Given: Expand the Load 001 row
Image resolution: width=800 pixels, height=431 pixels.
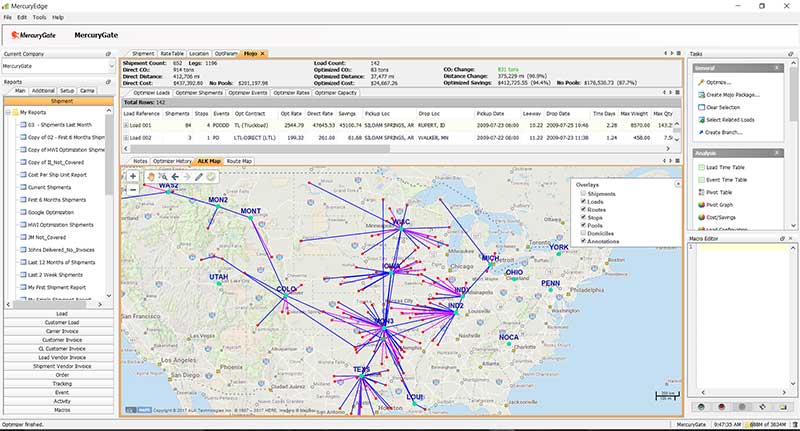Looking at the screenshot, I should pyautogui.click(x=126, y=125).
